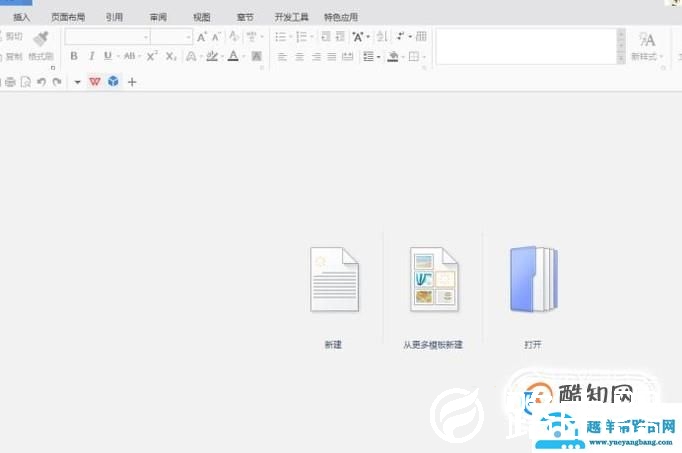Click the decrease indent icon

pyautogui.click(x=326, y=37)
